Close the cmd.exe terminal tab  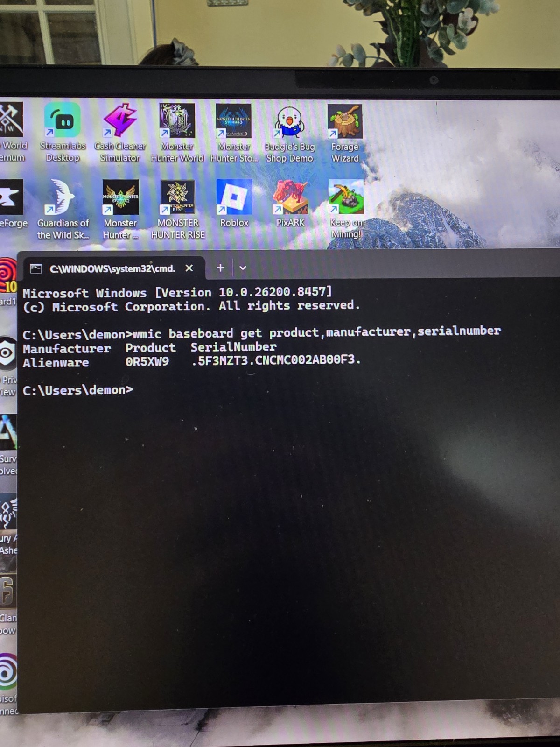189,268
